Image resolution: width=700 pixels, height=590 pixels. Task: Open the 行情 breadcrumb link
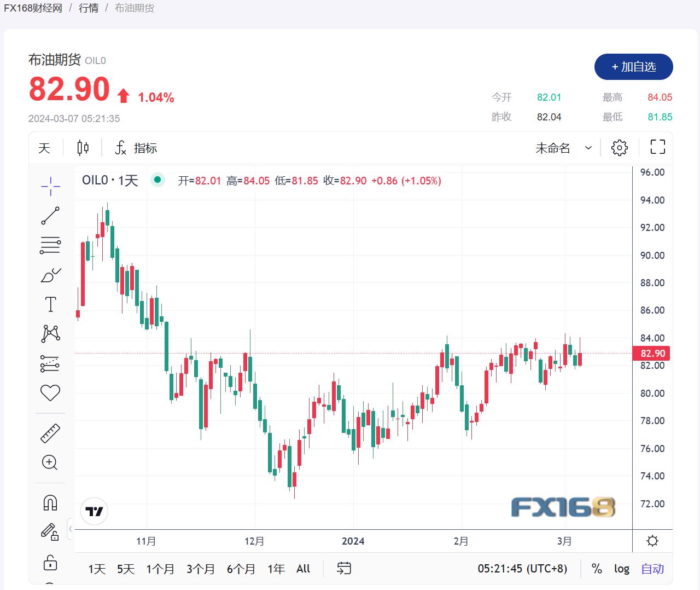pyautogui.click(x=89, y=8)
